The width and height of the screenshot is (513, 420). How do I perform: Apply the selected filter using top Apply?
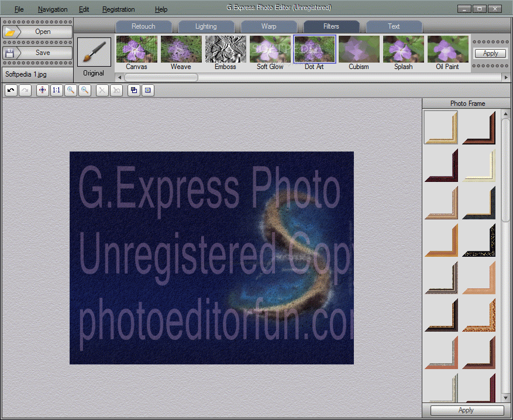tap(490, 53)
